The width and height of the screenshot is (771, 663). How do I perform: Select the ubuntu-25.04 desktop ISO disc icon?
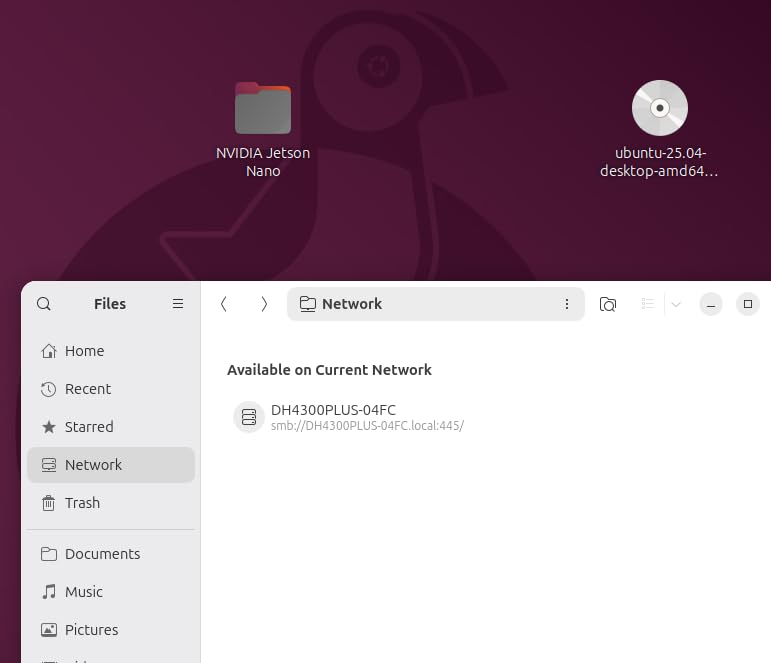pos(660,109)
